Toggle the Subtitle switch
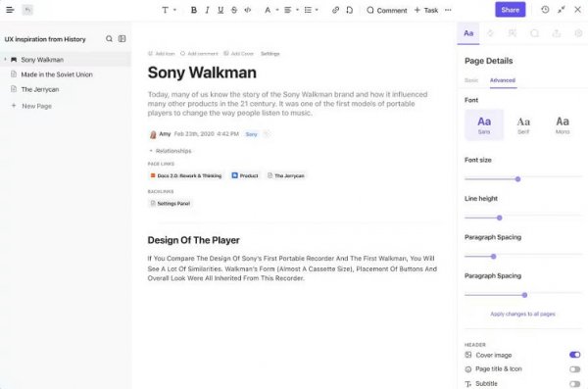This screenshot has height=389, width=588. (574, 384)
